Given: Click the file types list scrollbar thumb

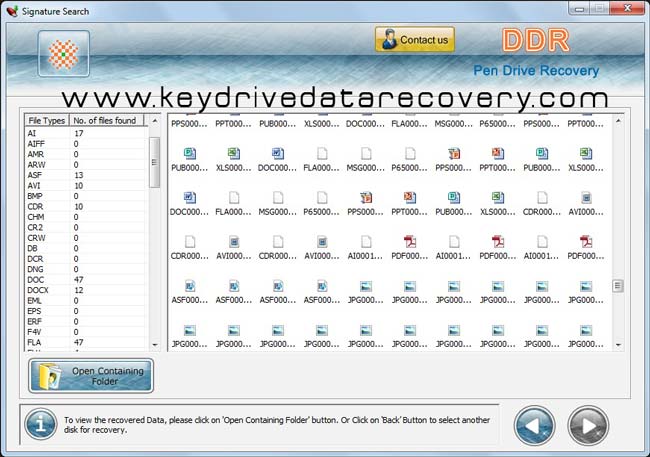Looking at the screenshot, I should pyautogui.click(x=155, y=162).
